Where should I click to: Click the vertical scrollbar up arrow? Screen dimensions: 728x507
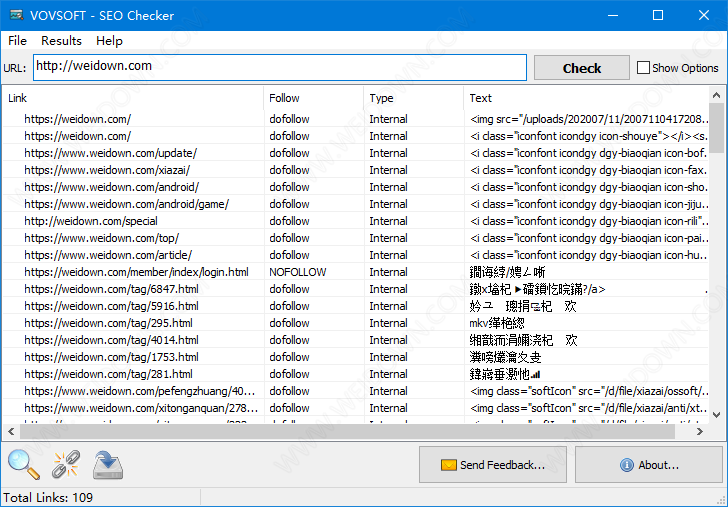[x=716, y=95]
